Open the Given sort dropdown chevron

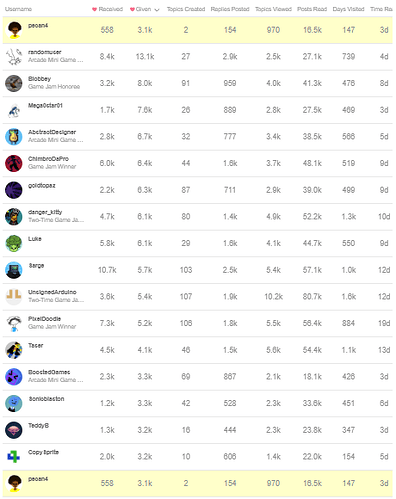pos(157,10)
